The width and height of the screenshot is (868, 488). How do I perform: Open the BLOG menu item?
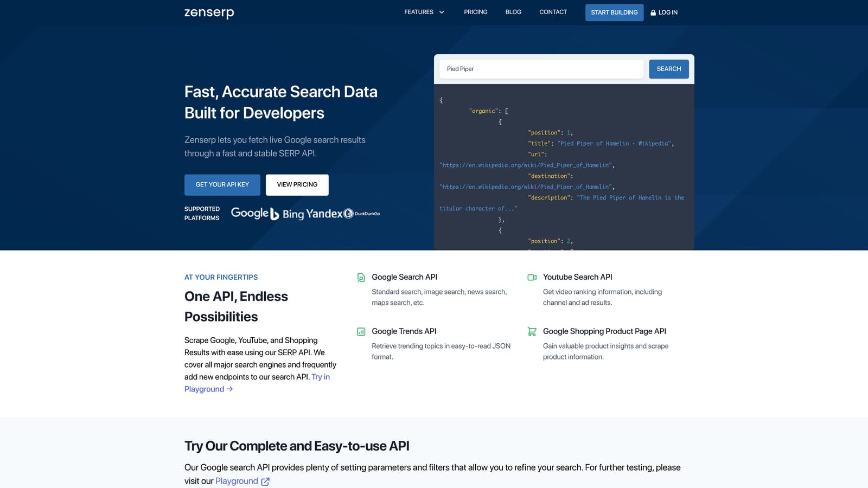coord(513,12)
